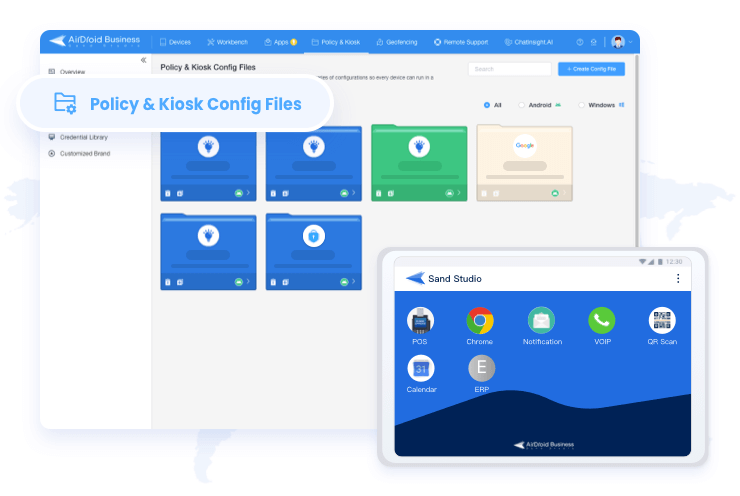Open Credential Library in the sidebar
This screenshot has height=496, width=740.
[x=84, y=137]
